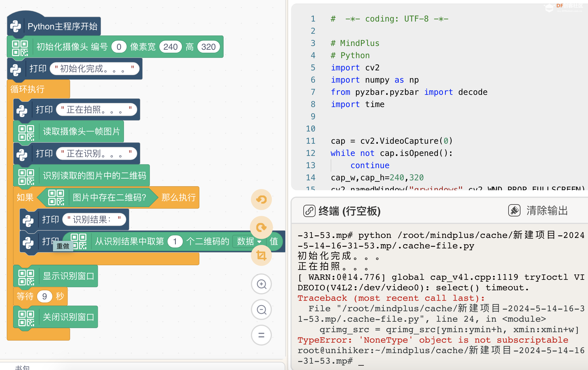Click the 初始化完成 text field
The width and height of the screenshot is (588, 370).
click(x=94, y=69)
